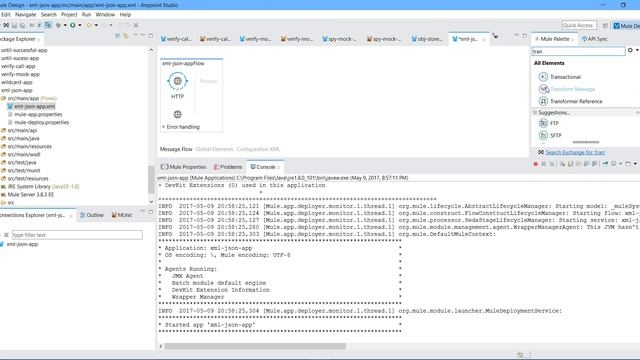This screenshot has height=360, width=640.
Task: Open the Project menu
Action: [x=69, y=14]
